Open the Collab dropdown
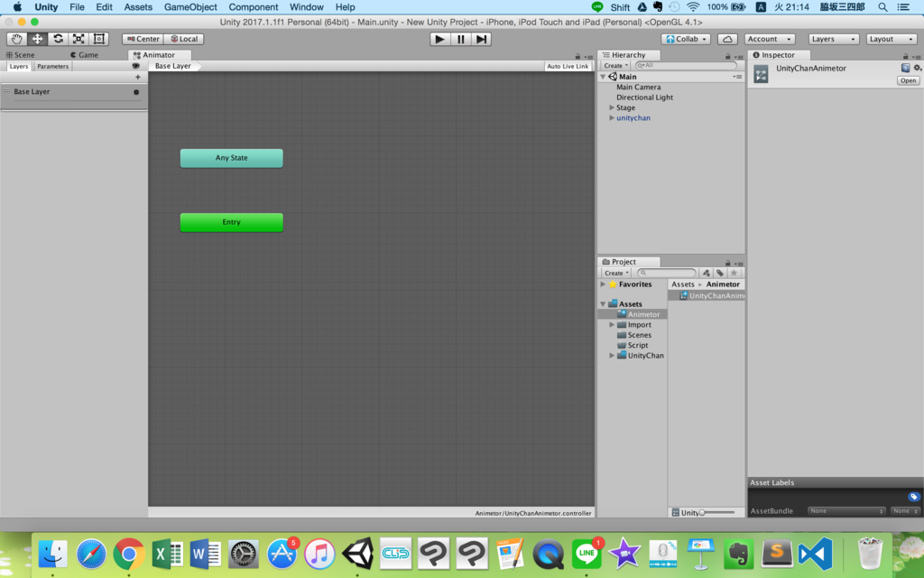The height and width of the screenshot is (578, 924). (x=686, y=39)
